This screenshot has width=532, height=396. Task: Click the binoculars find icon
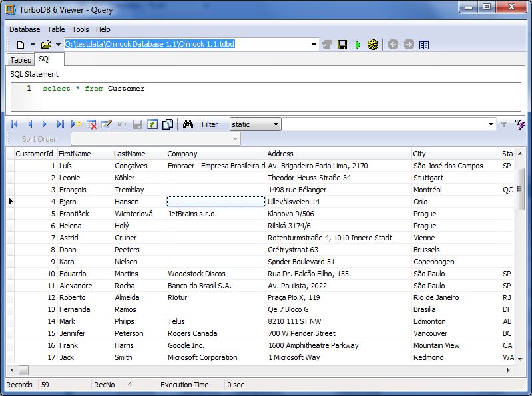[x=188, y=124]
